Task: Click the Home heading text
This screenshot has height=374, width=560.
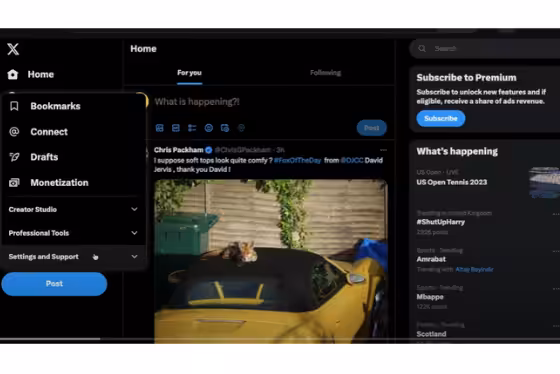Action: tap(143, 49)
